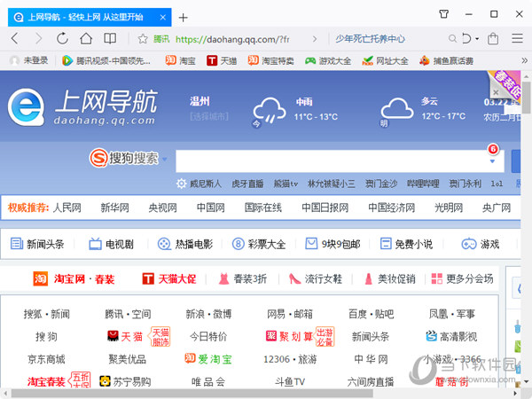
Task: Click 淘宝网·春装 promo link
Action: 74,279
